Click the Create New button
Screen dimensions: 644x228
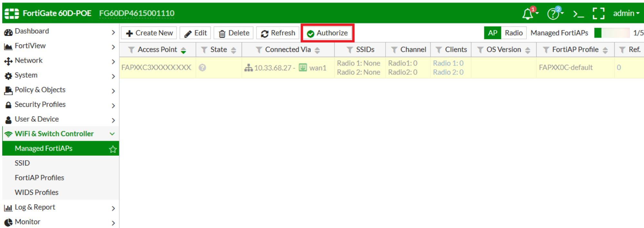click(x=149, y=33)
